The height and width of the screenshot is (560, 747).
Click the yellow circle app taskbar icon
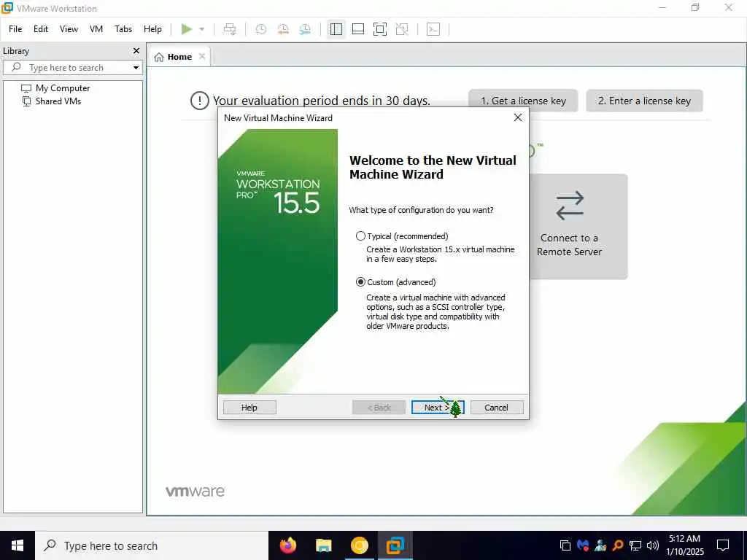pyautogui.click(x=359, y=545)
